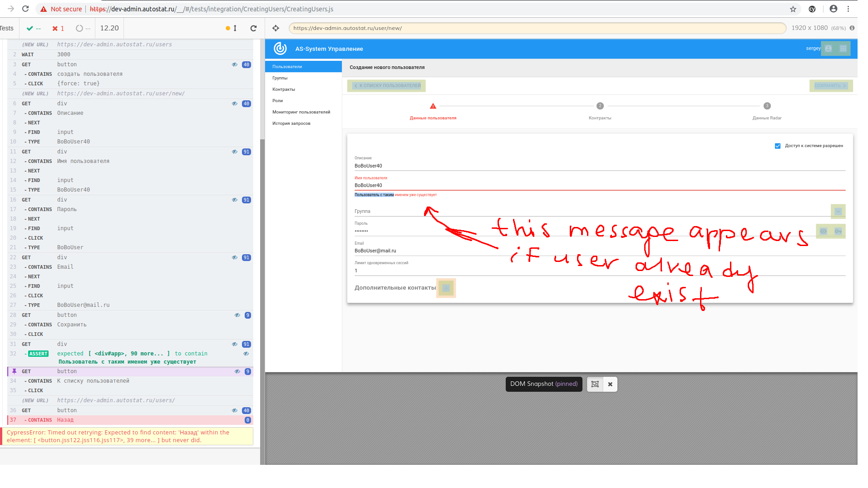Toggle auto-scrolling with the orange dot arrow icon

pyautogui.click(x=231, y=28)
